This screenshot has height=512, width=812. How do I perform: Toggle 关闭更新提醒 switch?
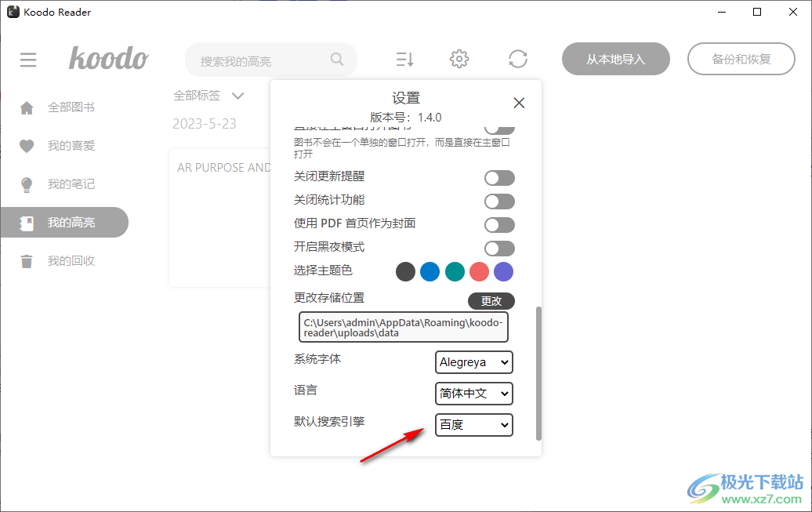pyautogui.click(x=499, y=178)
